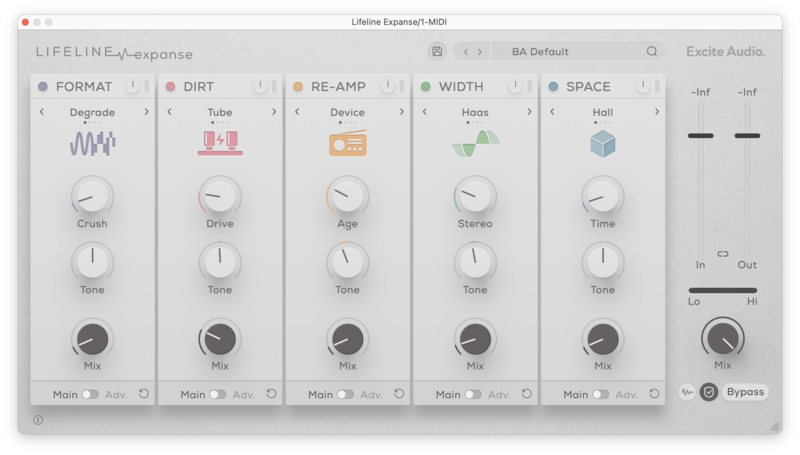Click the Out level fader handle
This screenshot has height=455, width=800.
(x=747, y=136)
